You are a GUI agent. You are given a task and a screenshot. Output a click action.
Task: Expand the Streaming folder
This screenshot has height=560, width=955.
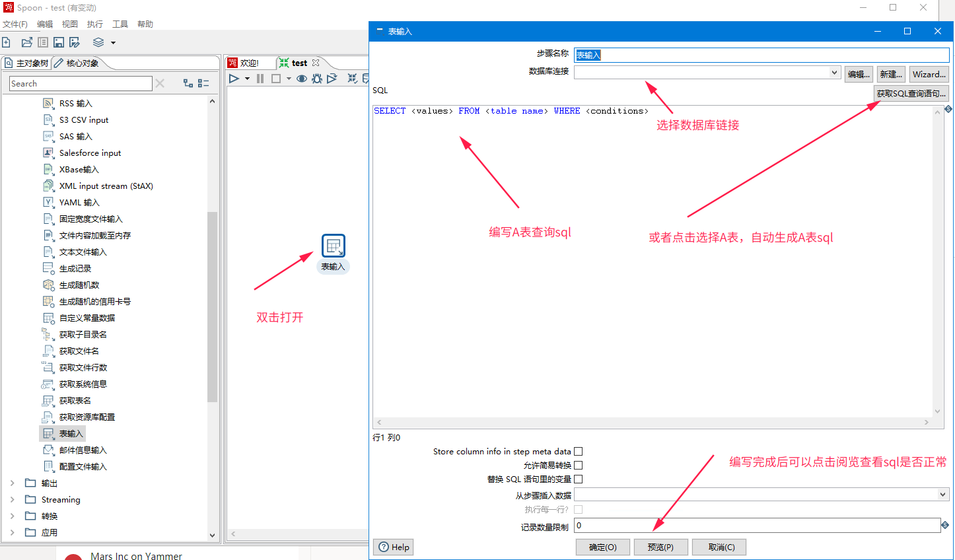coord(11,499)
